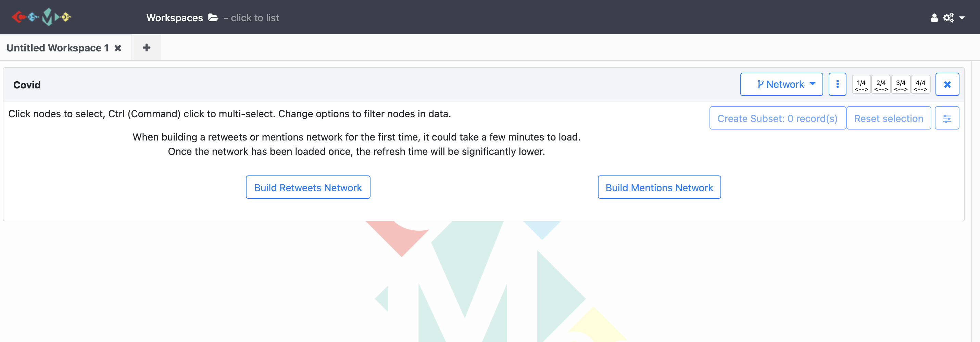Open the three-dot panel options menu
Viewport: 980px width, 342px height.
(837, 84)
